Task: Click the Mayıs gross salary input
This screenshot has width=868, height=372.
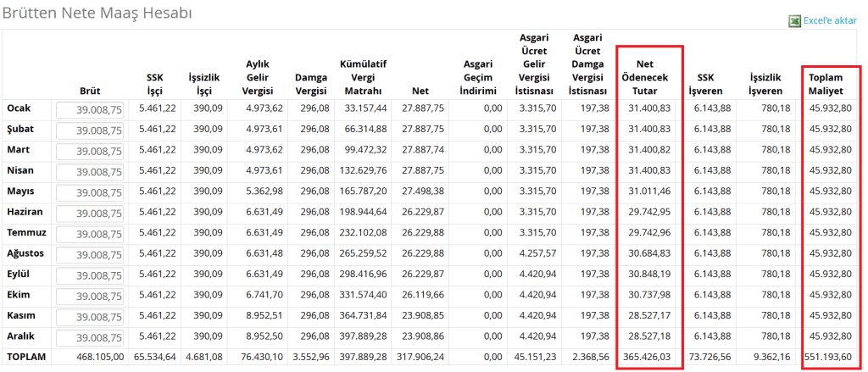Action: click(91, 192)
